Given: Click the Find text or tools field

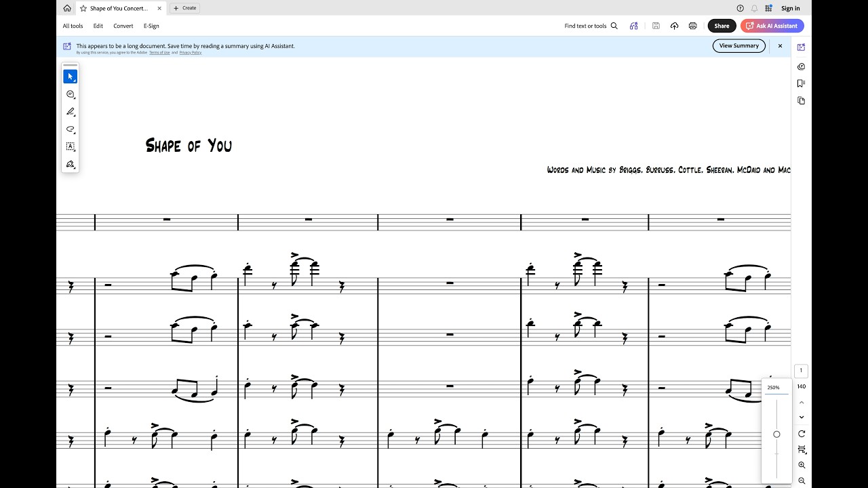Looking at the screenshot, I should (585, 26).
